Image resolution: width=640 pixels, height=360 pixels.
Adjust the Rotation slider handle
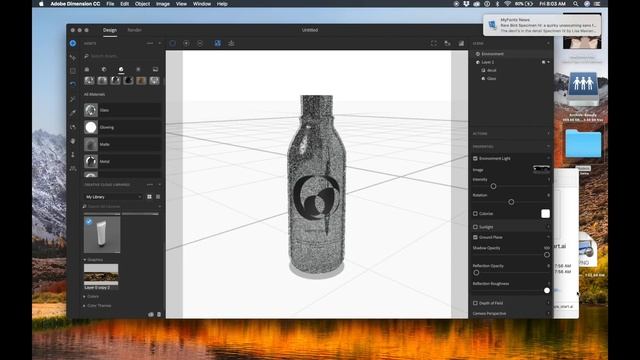click(x=511, y=202)
